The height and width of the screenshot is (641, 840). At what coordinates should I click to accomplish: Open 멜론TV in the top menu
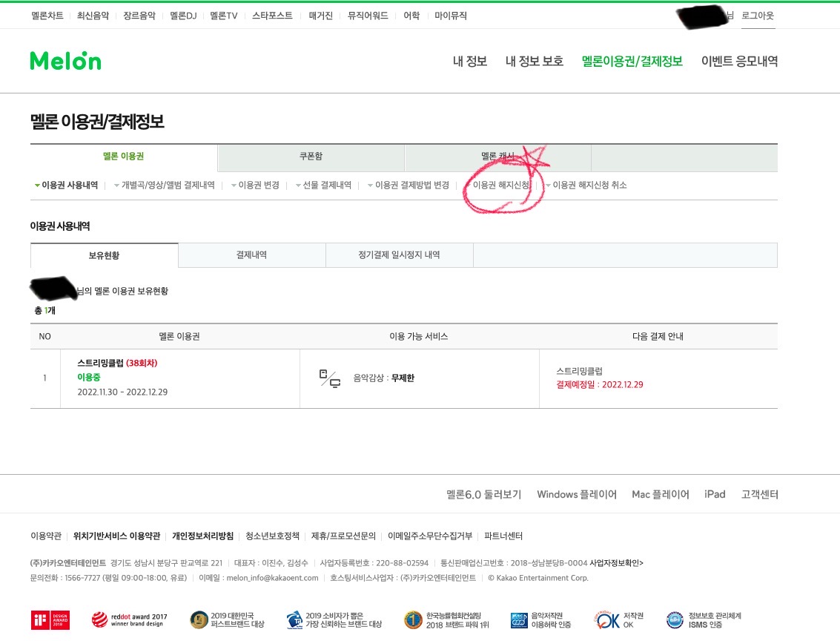click(224, 16)
